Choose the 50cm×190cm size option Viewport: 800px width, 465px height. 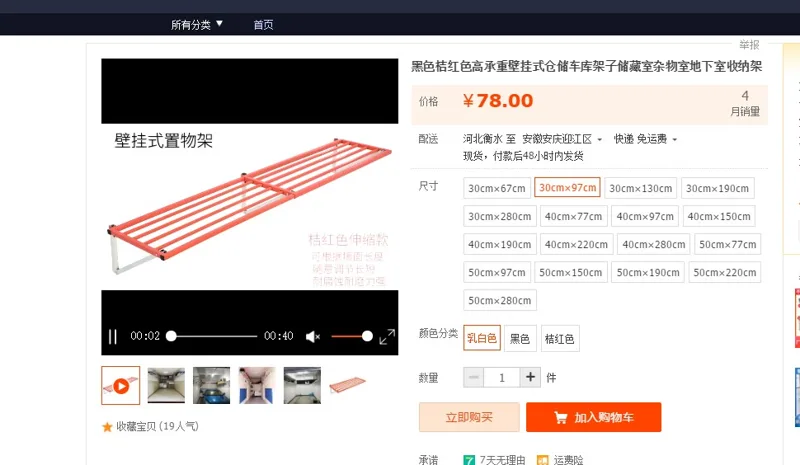648,272
